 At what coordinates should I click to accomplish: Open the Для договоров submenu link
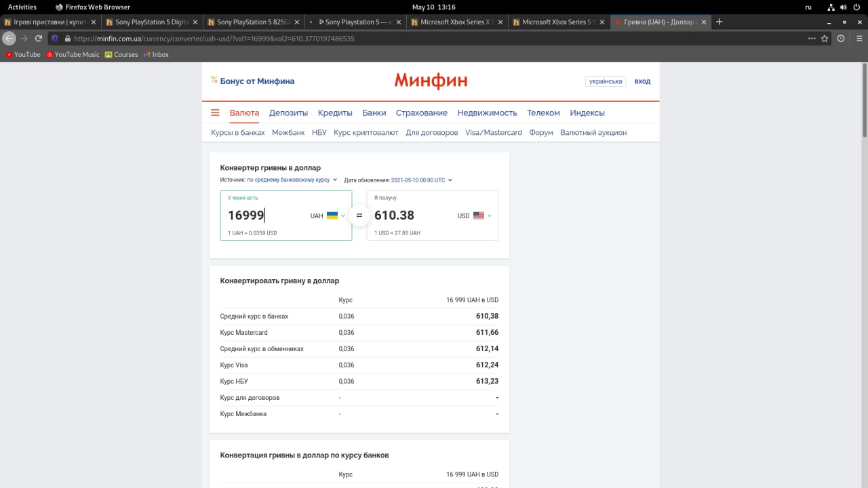coord(432,133)
